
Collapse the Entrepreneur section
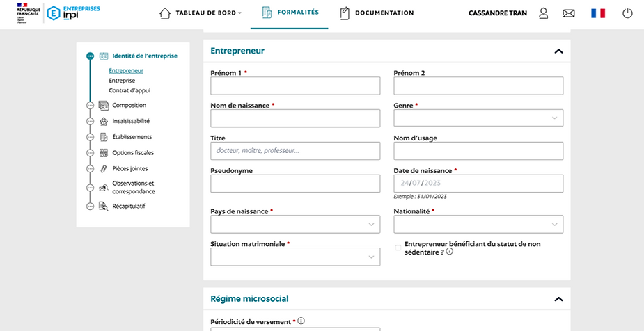coord(558,51)
